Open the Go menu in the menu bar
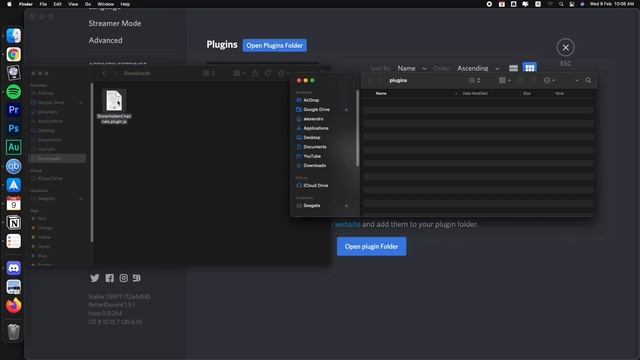640x360 pixels. pyautogui.click(x=88, y=4)
